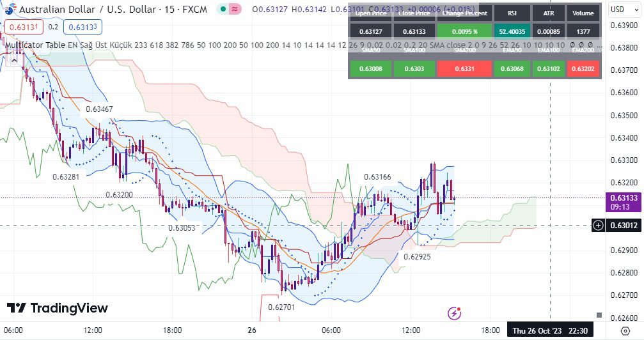Collapse the indicator legend with the arrow
Viewport: 644px width, 340px height.
coord(14,60)
